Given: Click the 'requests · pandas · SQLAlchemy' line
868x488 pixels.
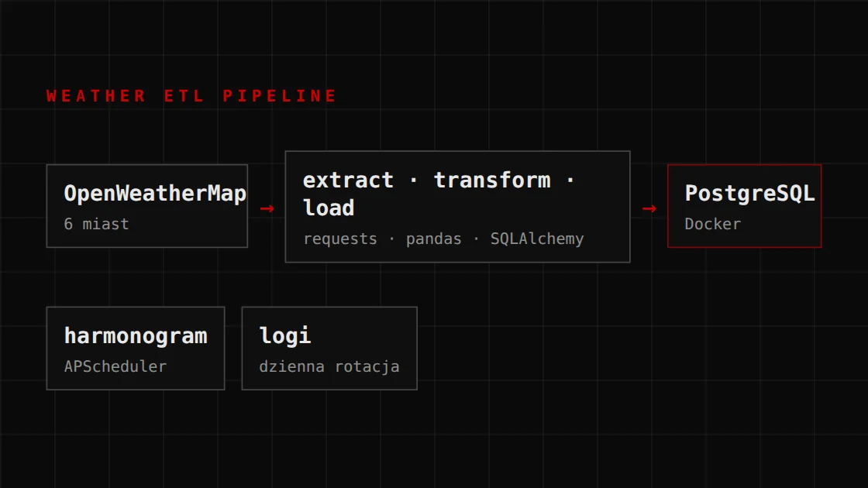Looking at the screenshot, I should [443, 239].
